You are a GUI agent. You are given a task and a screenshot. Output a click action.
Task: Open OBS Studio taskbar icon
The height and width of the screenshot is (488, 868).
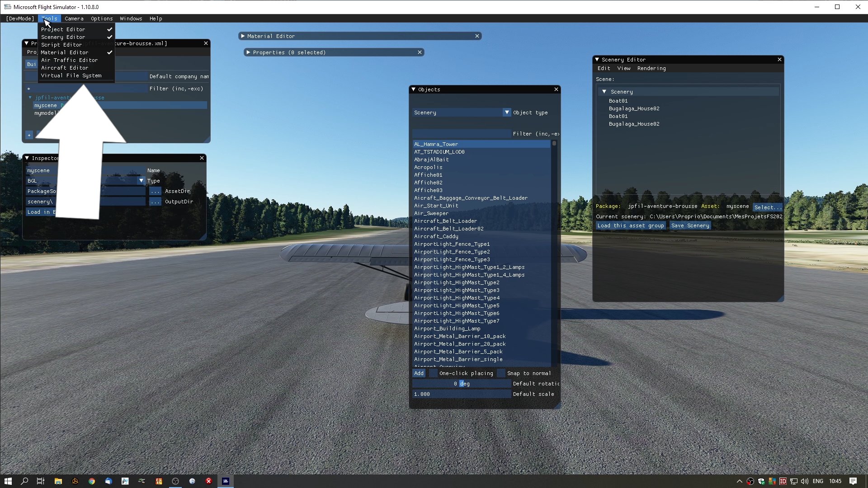[x=175, y=481]
